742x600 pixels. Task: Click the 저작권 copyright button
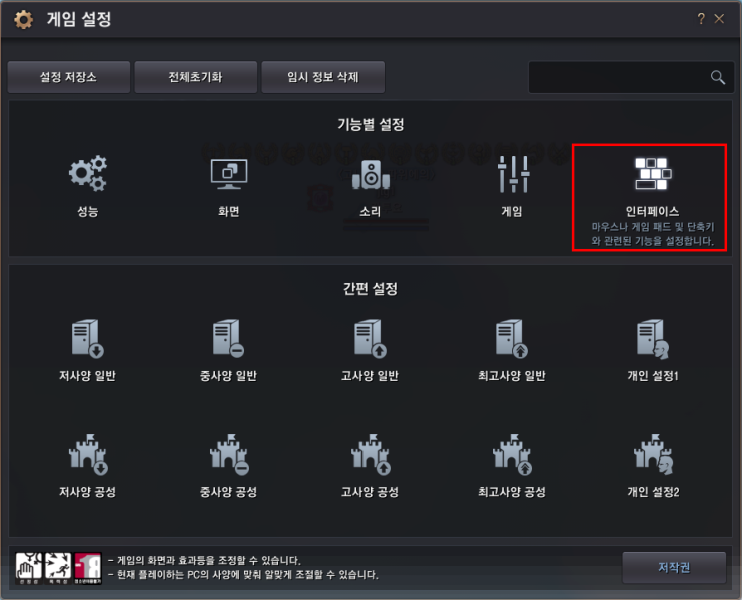click(x=674, y=567)
